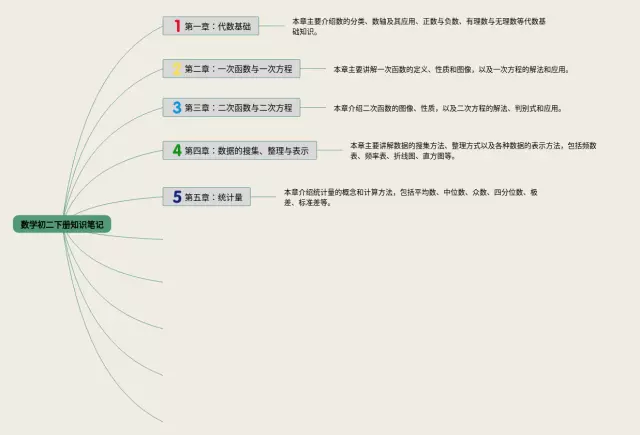Click the green number 4 marker icon
Image resolution: width=640 pixels, height=435 pixels.
pyautogui.click(x=177, y=150)
